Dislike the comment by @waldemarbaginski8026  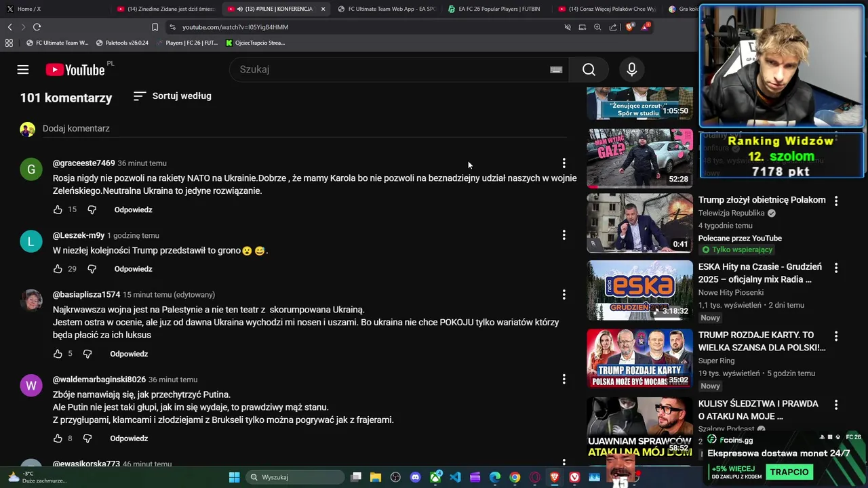(87, 439)
